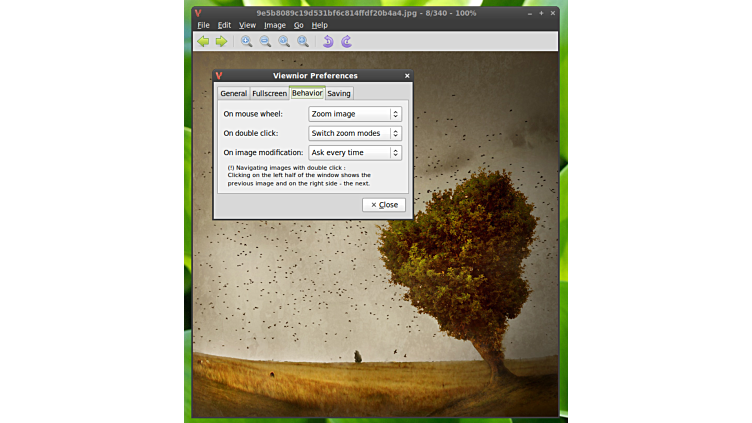Open the Image menu
752x423 pixels.
pos(275,25)
